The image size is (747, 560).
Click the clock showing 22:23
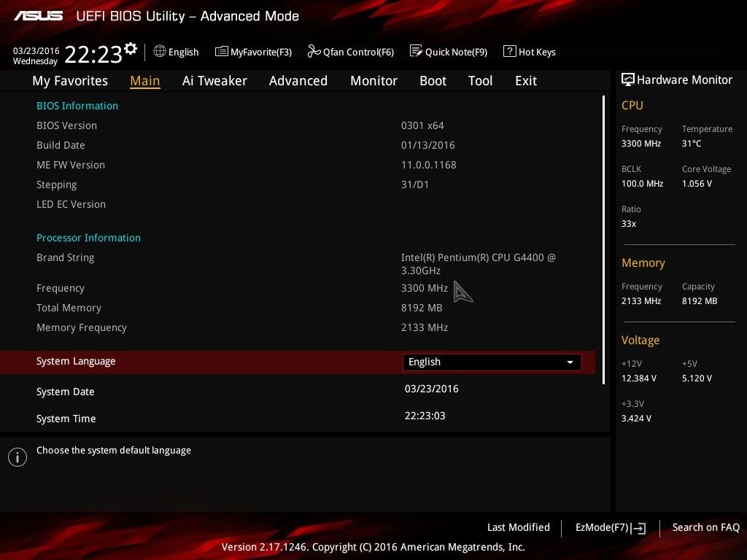click(93, 54)
